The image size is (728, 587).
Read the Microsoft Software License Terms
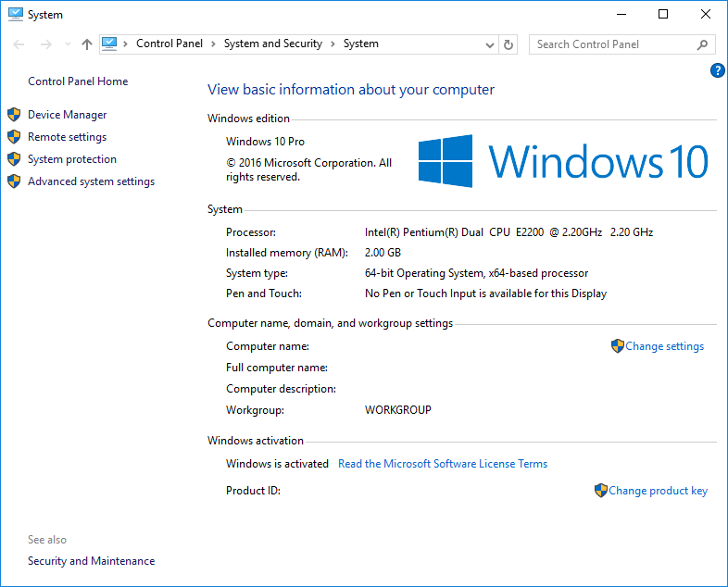coord(443,464)
